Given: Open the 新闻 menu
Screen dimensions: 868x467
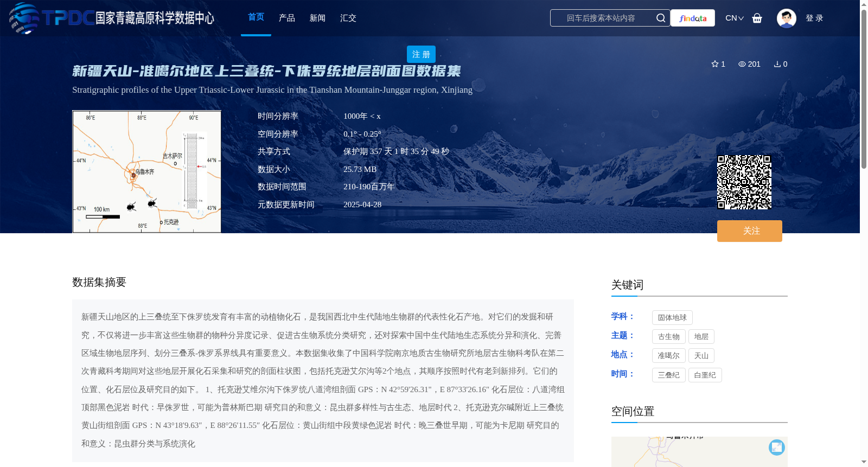Looking at the screenshot, I should coord(317,18).
